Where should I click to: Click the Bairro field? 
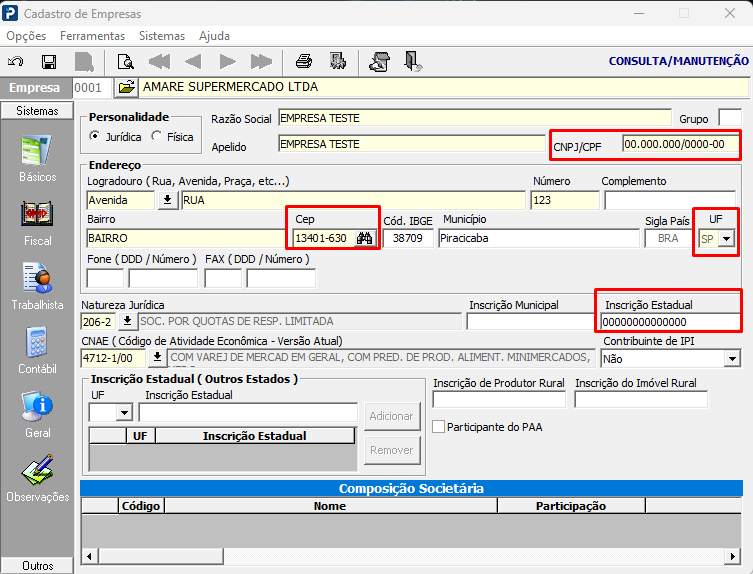coord(186,238)
